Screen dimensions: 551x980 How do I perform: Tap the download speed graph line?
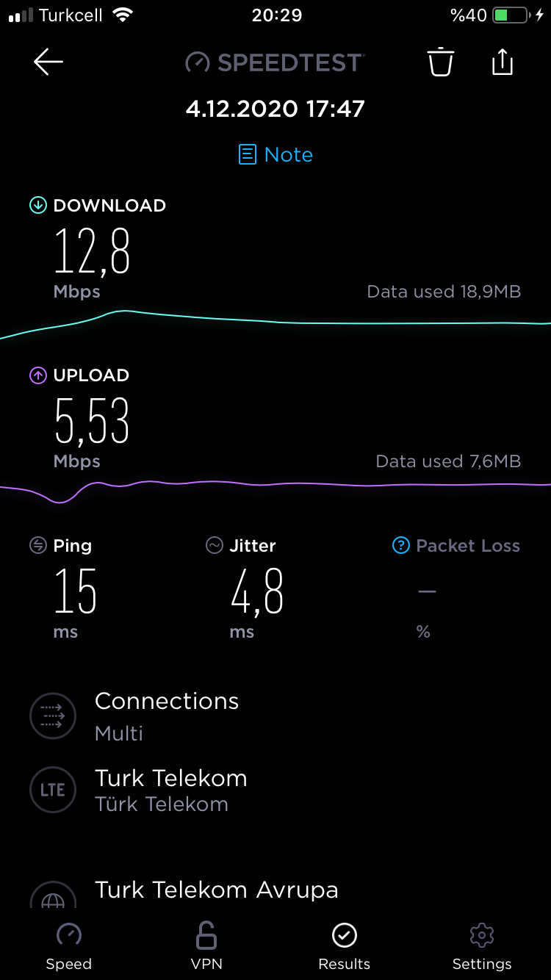(275, 322)
